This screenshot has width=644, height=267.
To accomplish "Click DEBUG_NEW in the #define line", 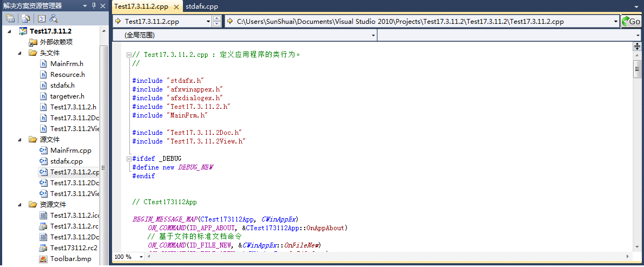I will [x=195, y=167].
